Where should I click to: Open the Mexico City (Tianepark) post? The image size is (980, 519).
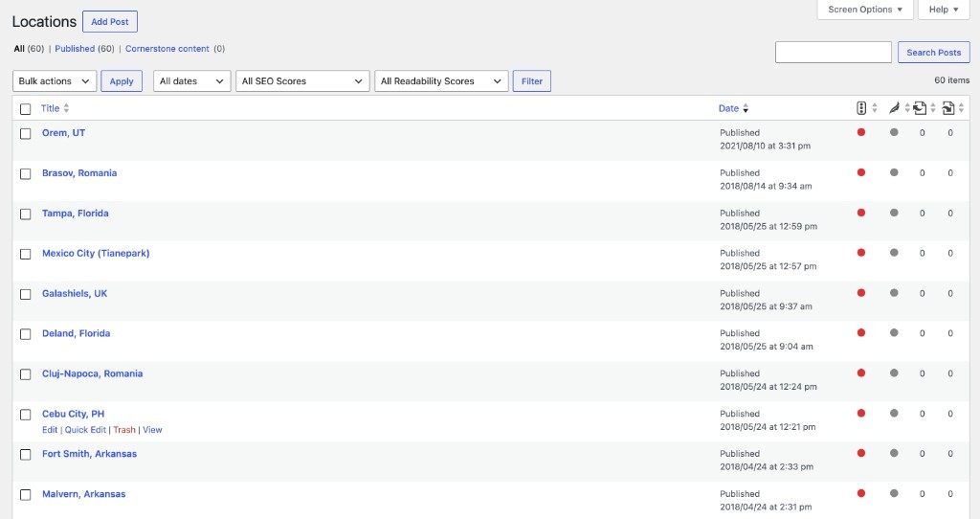(96, 253)
